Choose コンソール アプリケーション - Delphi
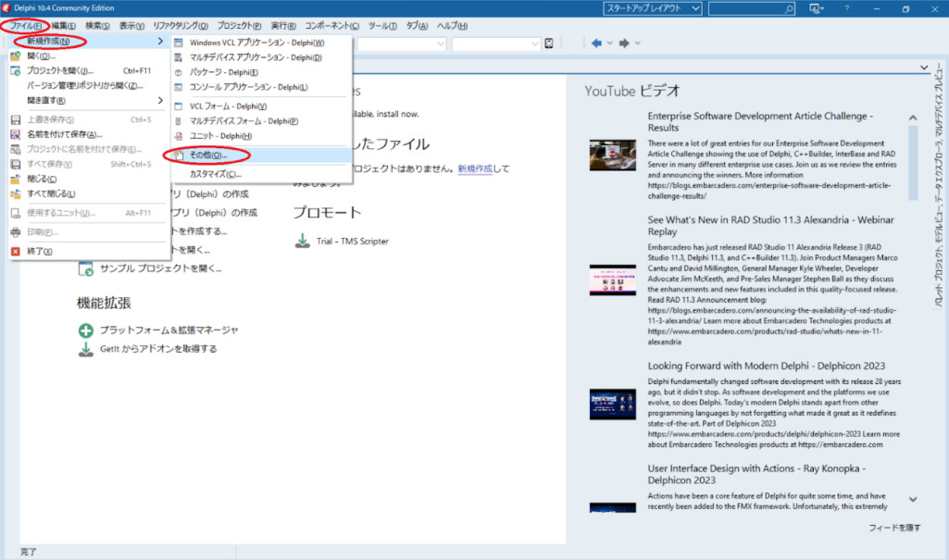The height and width of the screenshot is (560, 949). click(261, 87)
